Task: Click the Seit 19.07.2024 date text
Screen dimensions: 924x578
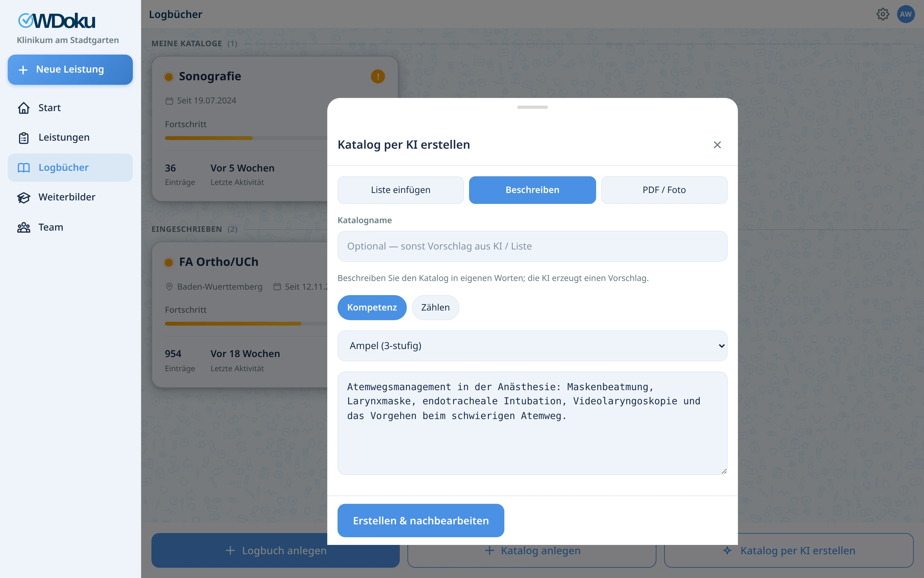Action: click(x=207, y=101)
